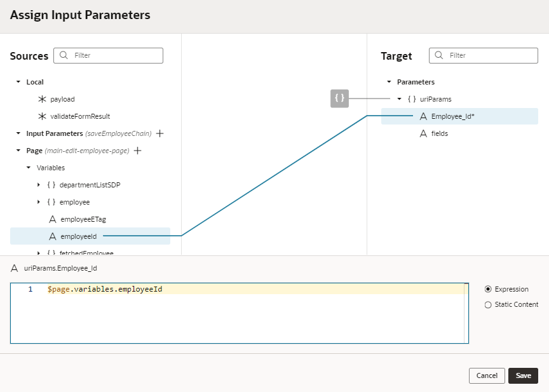Click the magnifier icon in Target filter
The height and width of the screenshot is (392, 549).
coord(438,56)
